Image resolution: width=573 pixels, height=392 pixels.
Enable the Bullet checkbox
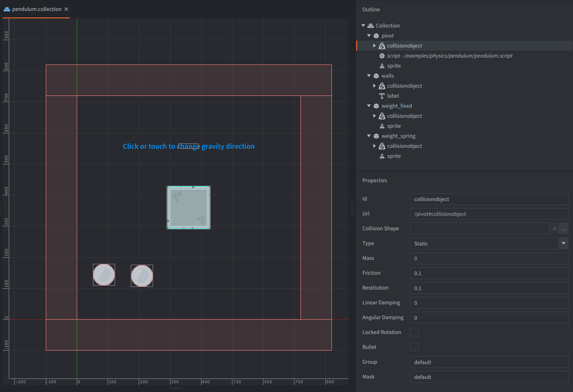pos(414,347)
